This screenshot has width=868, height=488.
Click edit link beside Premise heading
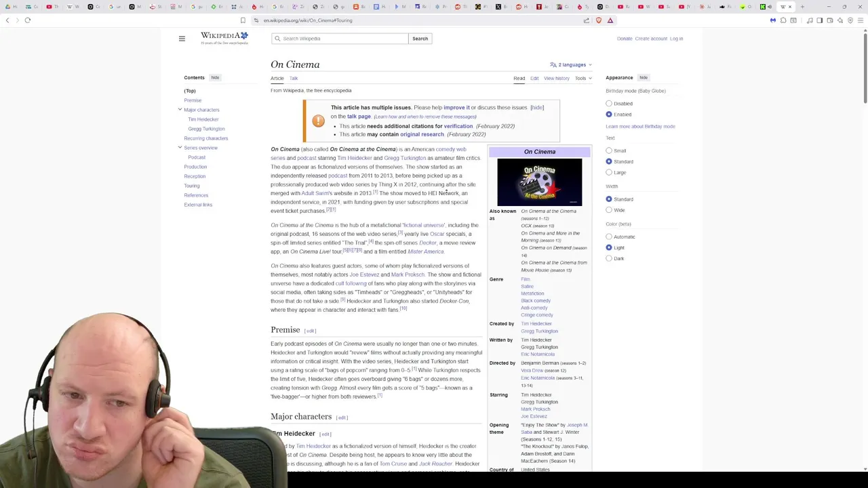point(310,331)
